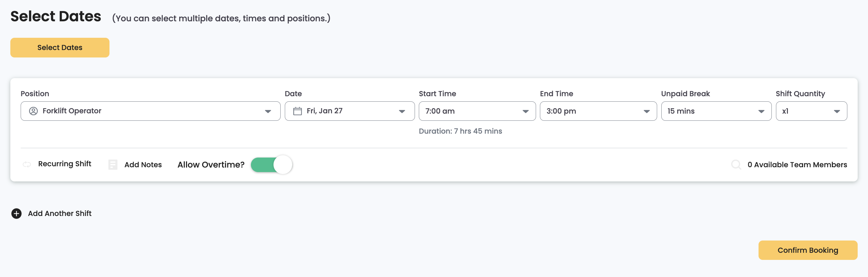
Task: Click 0 Available Team Members text
Action: pyautogui.click(x=797, y=165)
